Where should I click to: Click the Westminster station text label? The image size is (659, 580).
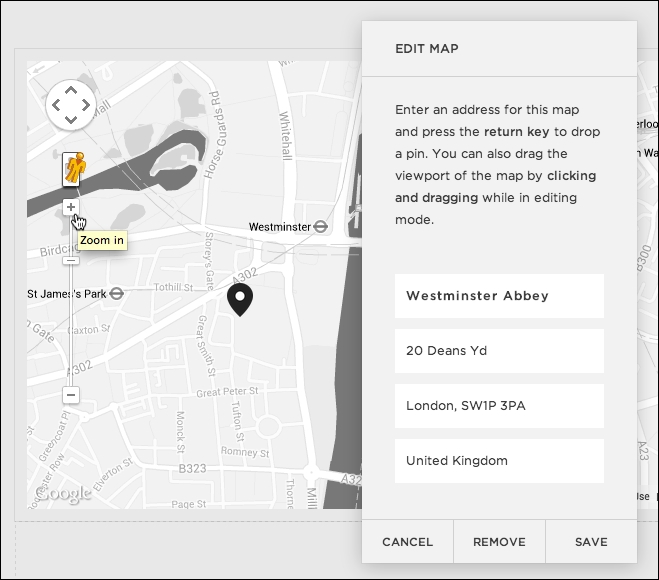[x=279, y=227]
